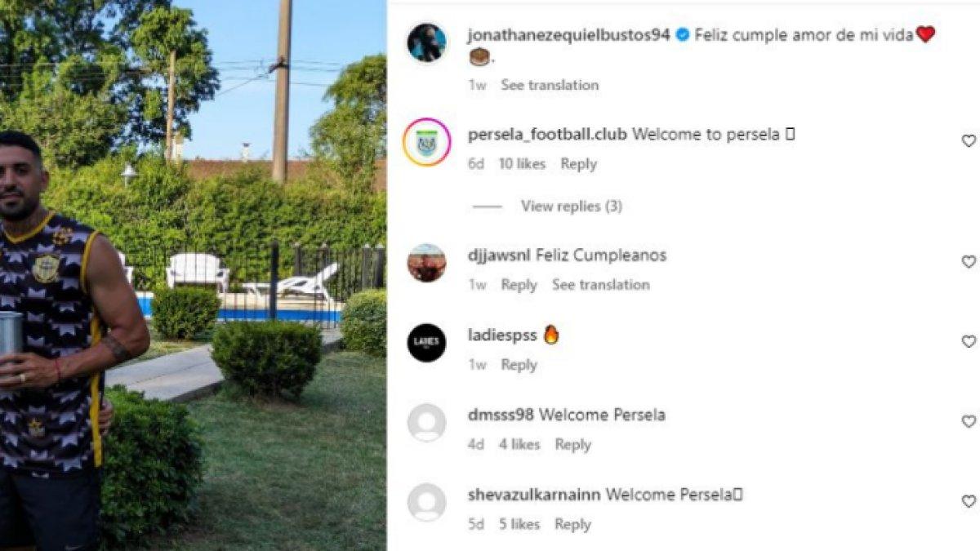Like the persela_football.club comment with heart icon
Viewport: 980px width, 551px height.
969,141
